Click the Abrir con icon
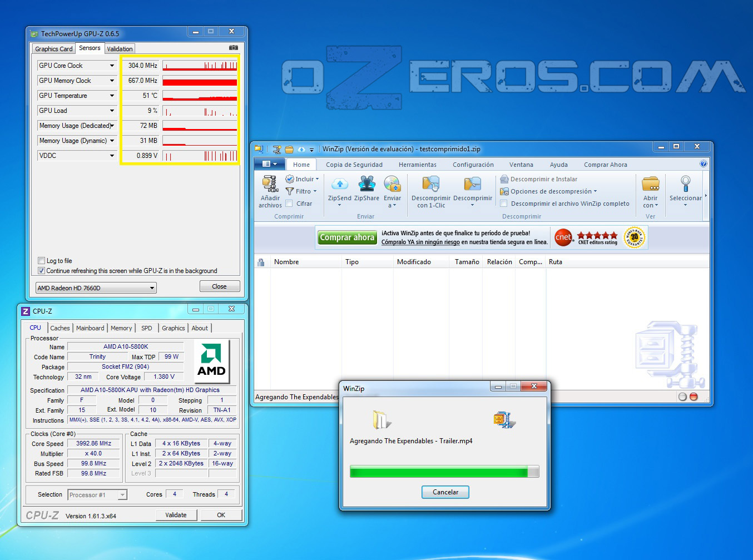 (651, 184)
